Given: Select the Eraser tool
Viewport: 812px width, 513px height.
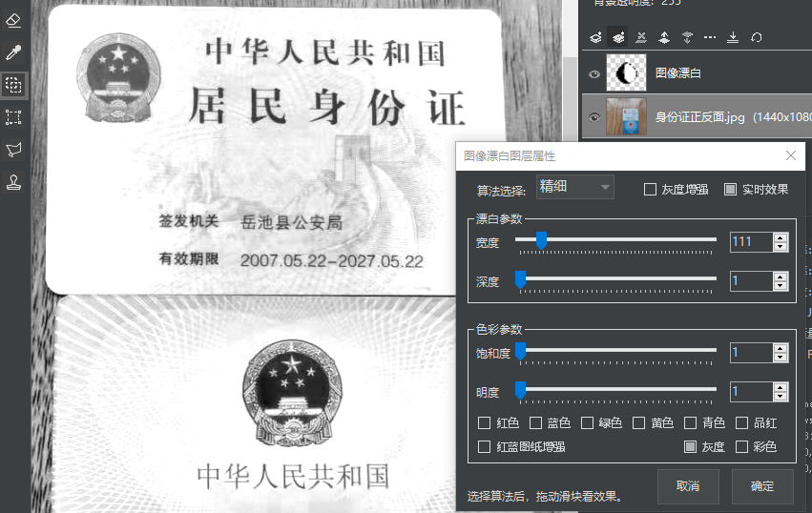Looking at the screenshot, I should [13, 20].
